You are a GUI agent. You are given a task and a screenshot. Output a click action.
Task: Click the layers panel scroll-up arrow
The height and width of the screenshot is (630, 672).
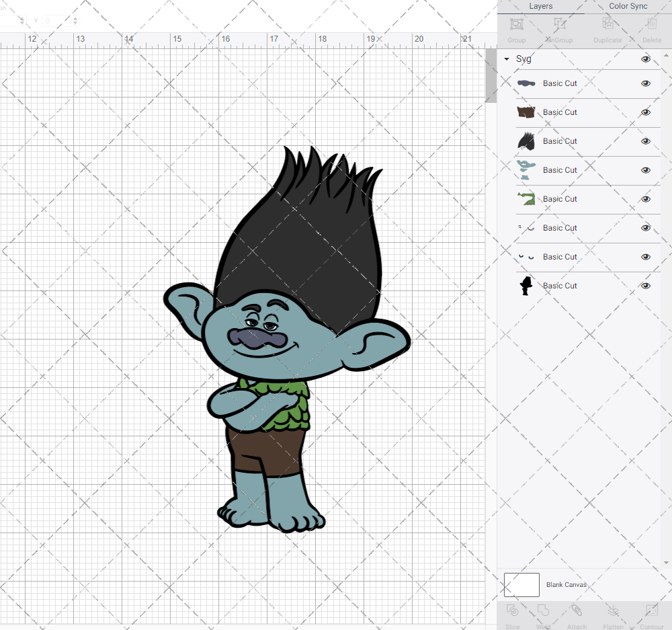point(665,56)
